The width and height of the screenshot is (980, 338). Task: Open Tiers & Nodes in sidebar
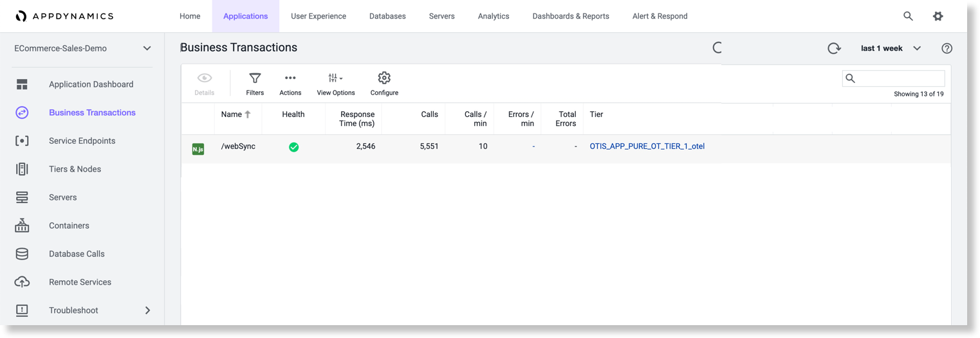(x=75, y=169)
